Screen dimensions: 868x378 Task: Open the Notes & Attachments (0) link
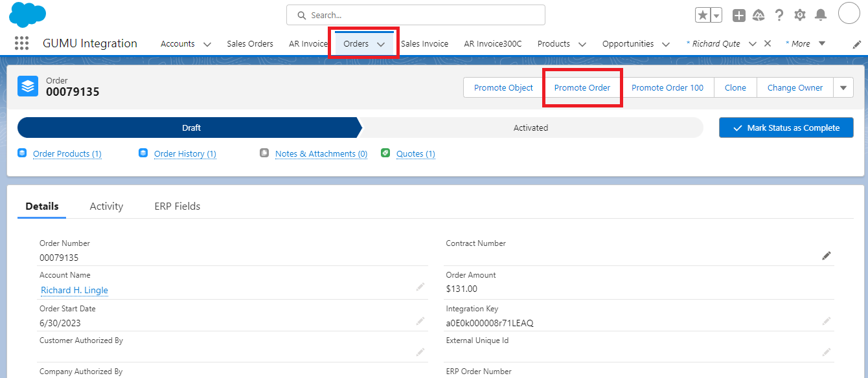(x=321, y=153)
